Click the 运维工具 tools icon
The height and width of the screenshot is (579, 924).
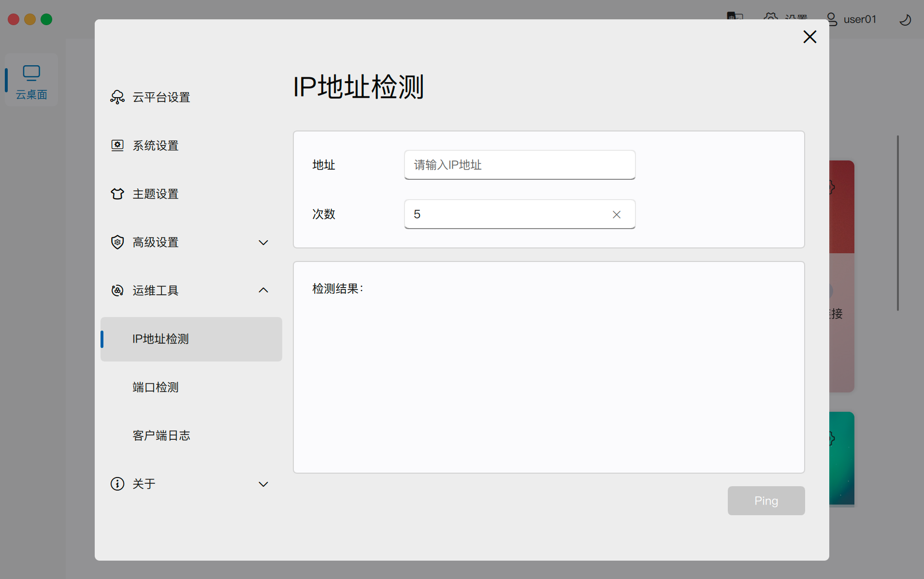pos(117,290)
